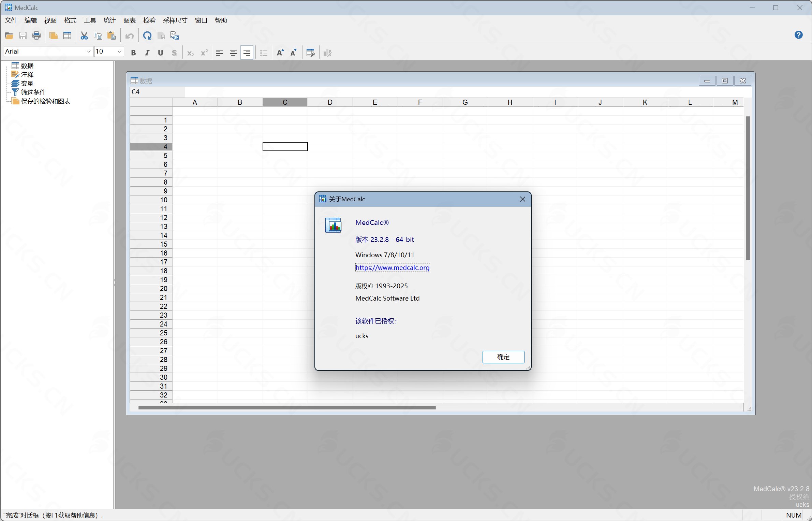812x521 pixels.
Task: Click the Print icon in toolbar
Action: (x=36, y=35)
